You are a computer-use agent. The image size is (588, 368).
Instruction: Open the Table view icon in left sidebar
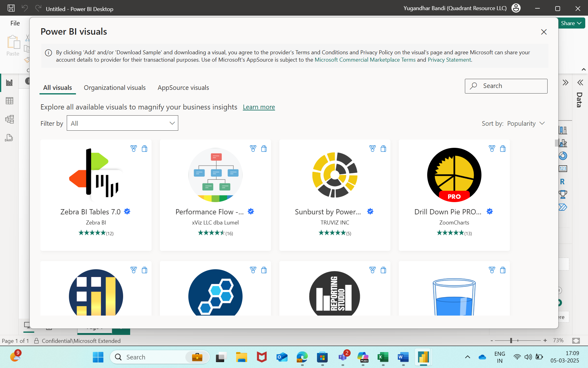(x=9, y=101)
